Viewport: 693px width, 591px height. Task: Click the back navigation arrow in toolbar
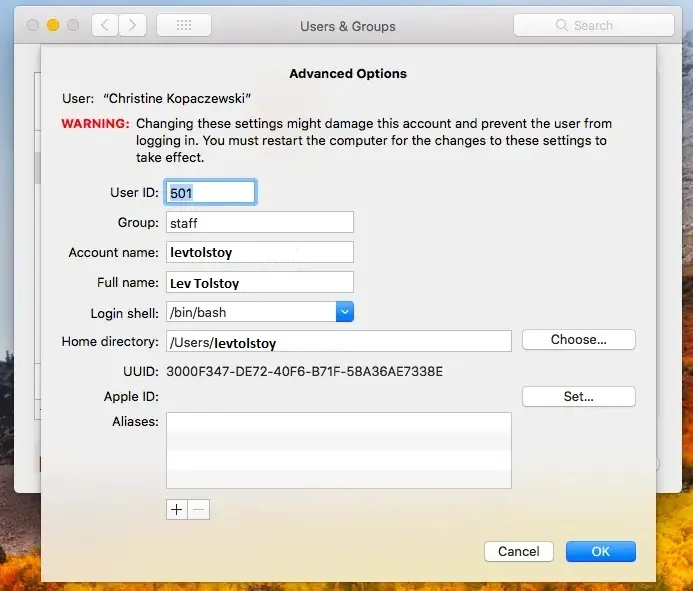(x=105, y=25)
